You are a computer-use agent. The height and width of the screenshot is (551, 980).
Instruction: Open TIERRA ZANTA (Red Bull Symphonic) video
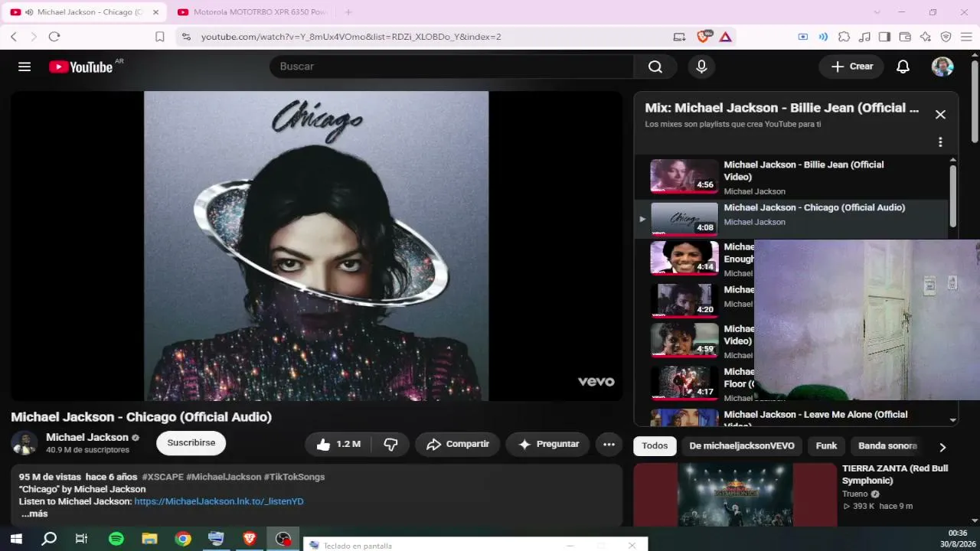[x=895, y=474]
